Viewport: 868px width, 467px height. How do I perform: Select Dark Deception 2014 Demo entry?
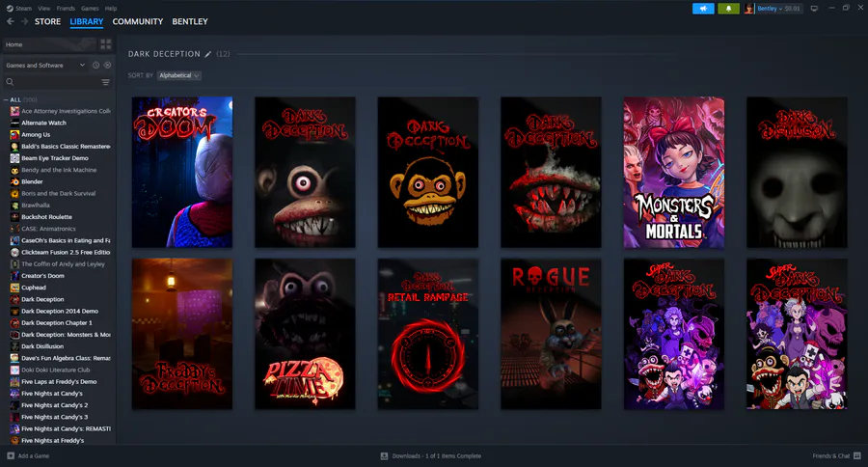60,312
